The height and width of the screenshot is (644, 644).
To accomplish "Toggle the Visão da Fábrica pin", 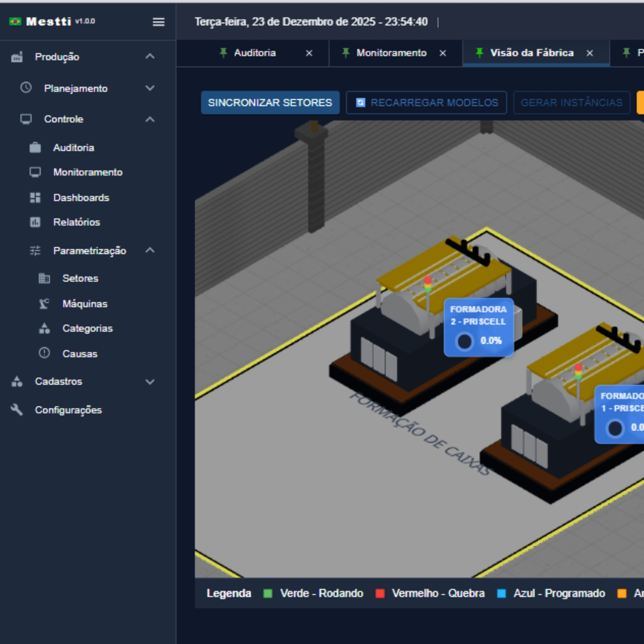I will point(479,53).
